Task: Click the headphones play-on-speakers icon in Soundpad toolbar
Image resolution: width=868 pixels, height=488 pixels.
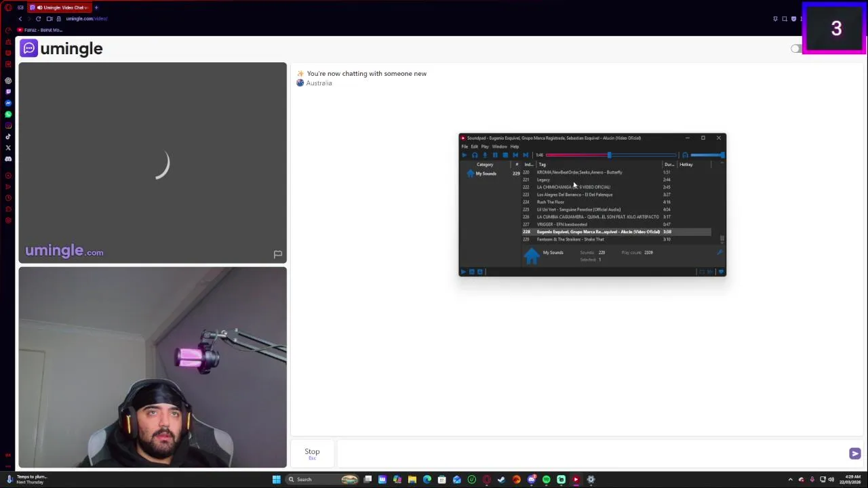Action: tap(475, 155)
